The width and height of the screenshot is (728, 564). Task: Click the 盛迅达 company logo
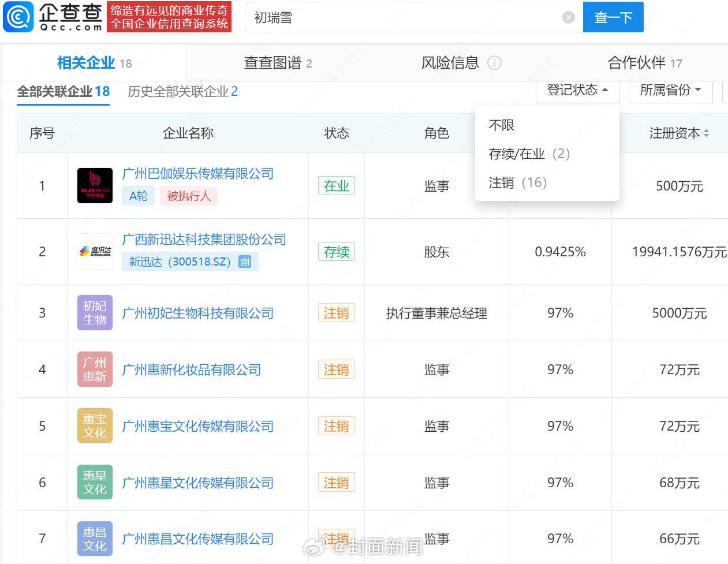(94, 252)
